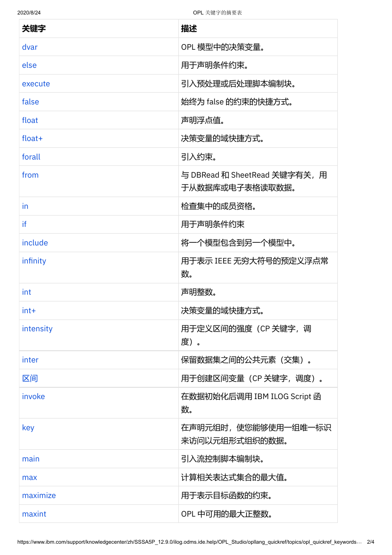
Task: Select the text '引入预处理或后处理脚本编制块。'
Action: coord(240,84)
